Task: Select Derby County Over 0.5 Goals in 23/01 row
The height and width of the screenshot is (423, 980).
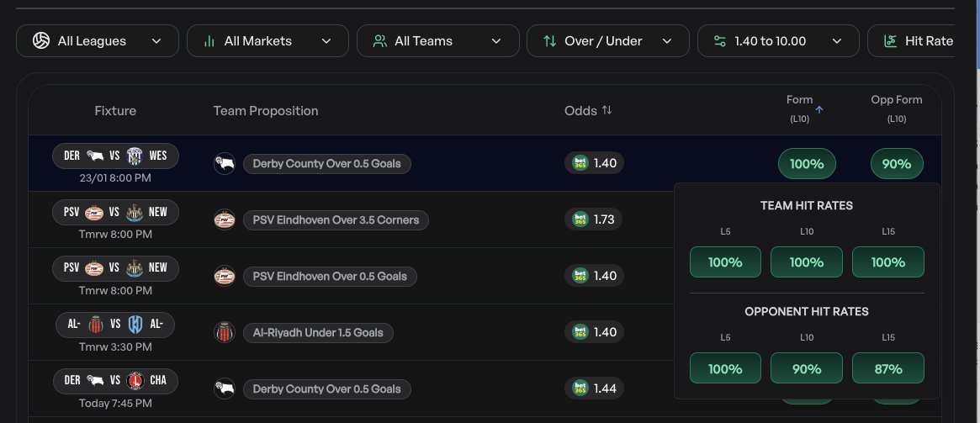Action: click(x=327, y=164)
